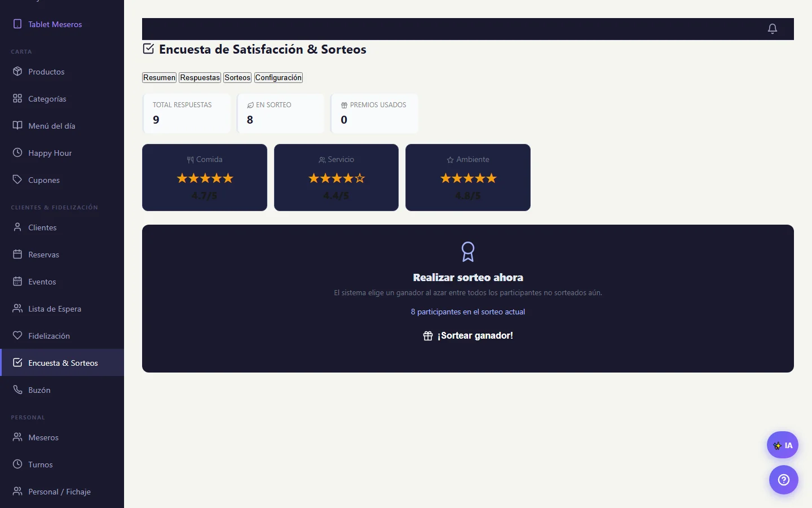Open the Configuración tab
Screen dimensions: 812x508
279,77
